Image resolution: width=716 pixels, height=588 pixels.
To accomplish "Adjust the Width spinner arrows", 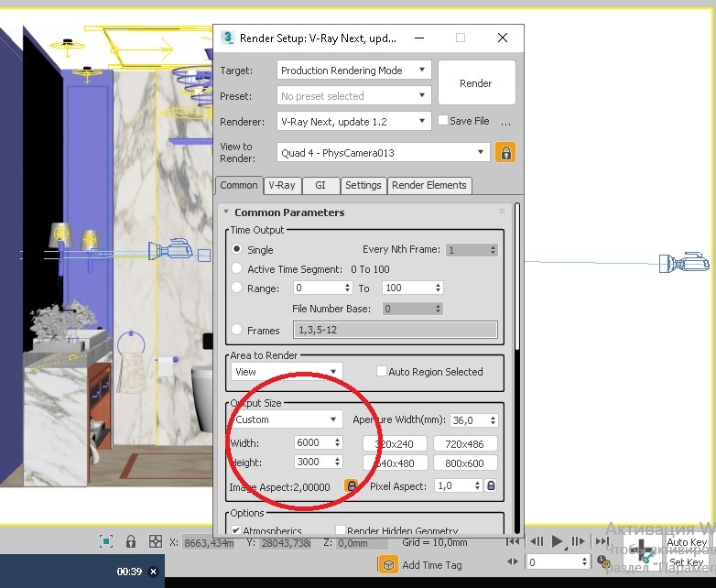I will 337,441.
